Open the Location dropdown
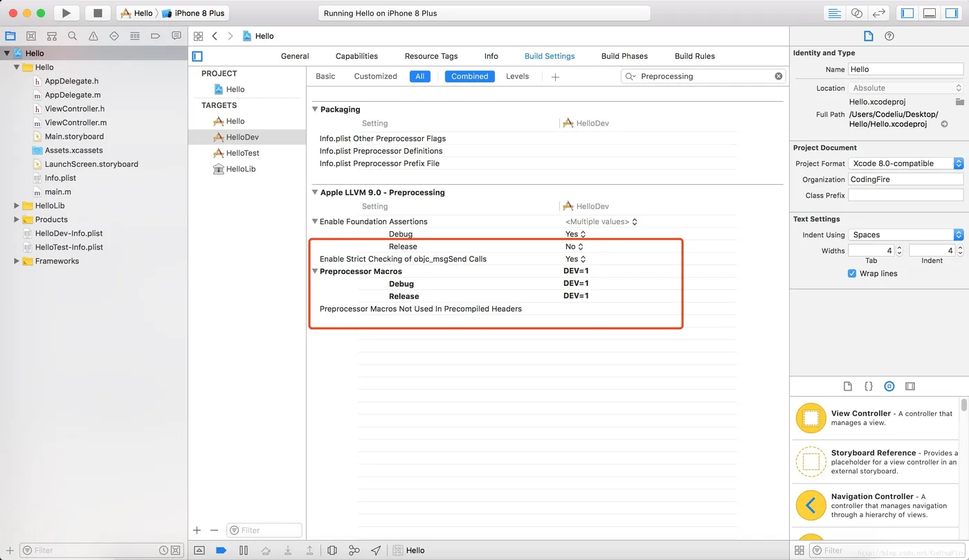 click(906, 88)
